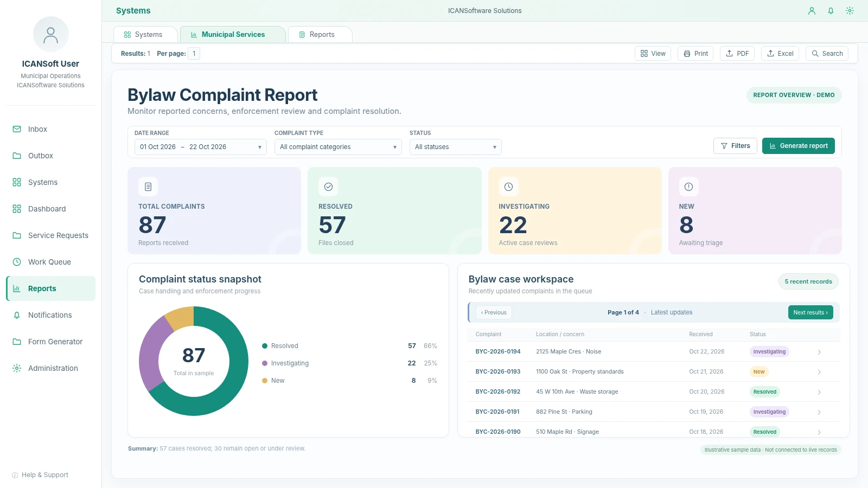Image resolution: width=868 pixels, height=488 pixels.
Task: Open Inbox in the sidebar
Action: pyautogui.click(x=50, y=129)
